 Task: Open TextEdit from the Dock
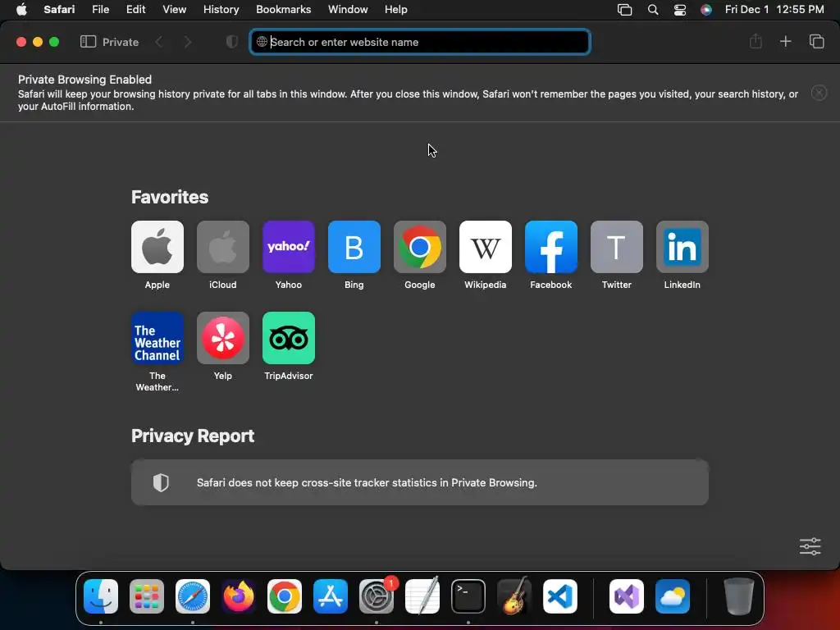pyautogui.click(x=422, y=596)
